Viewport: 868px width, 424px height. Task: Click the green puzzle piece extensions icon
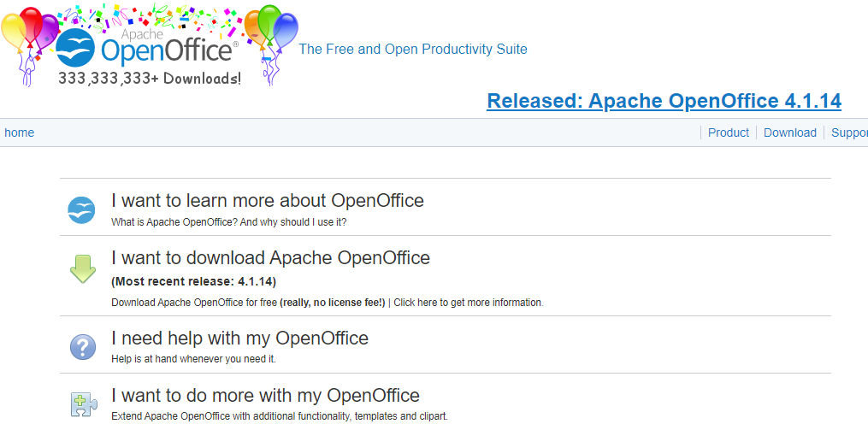click(x=82, y=403)
